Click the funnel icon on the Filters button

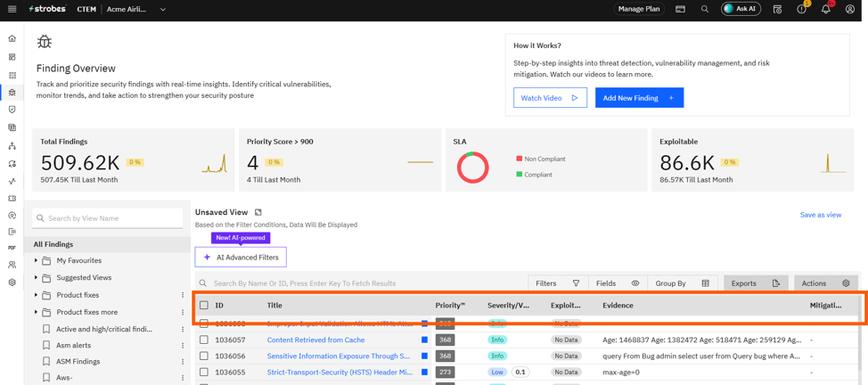576,283
